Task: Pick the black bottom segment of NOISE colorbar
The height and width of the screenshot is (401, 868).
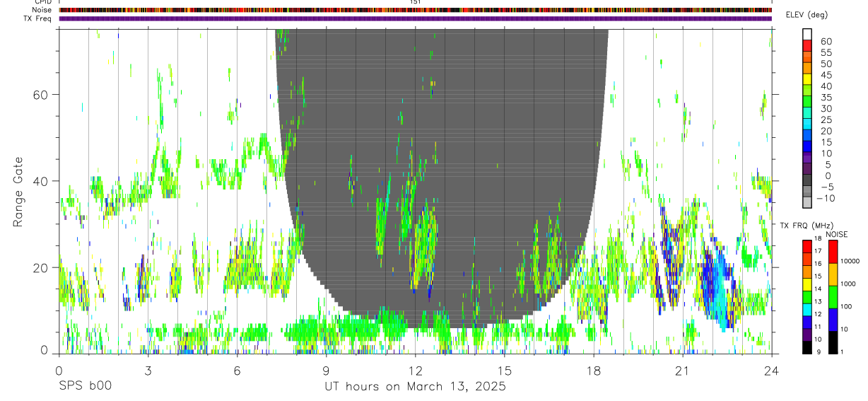Action: click(833, 342)
